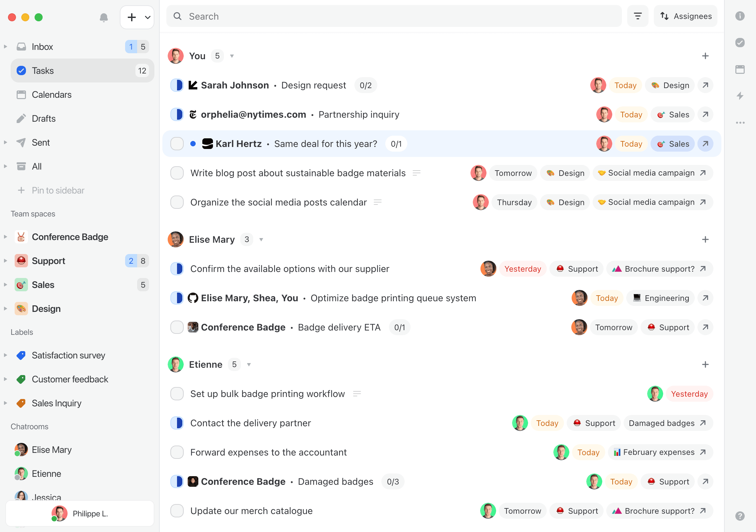Click the notification bell icon
Screen dimensions: 756x532
pyautogui.click(x=104, y=17)
